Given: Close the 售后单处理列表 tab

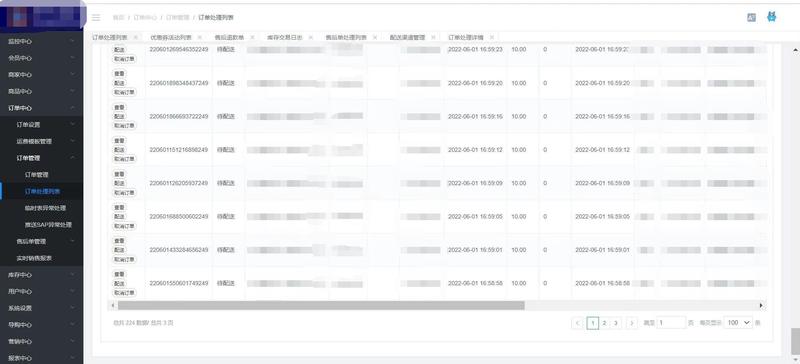Looking at the screenshot, I should point(375,37).
